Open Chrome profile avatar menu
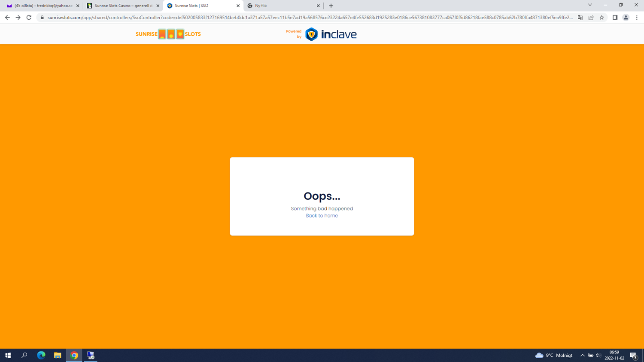The height and width of the screenshot is (362, 644). (626, 18)
